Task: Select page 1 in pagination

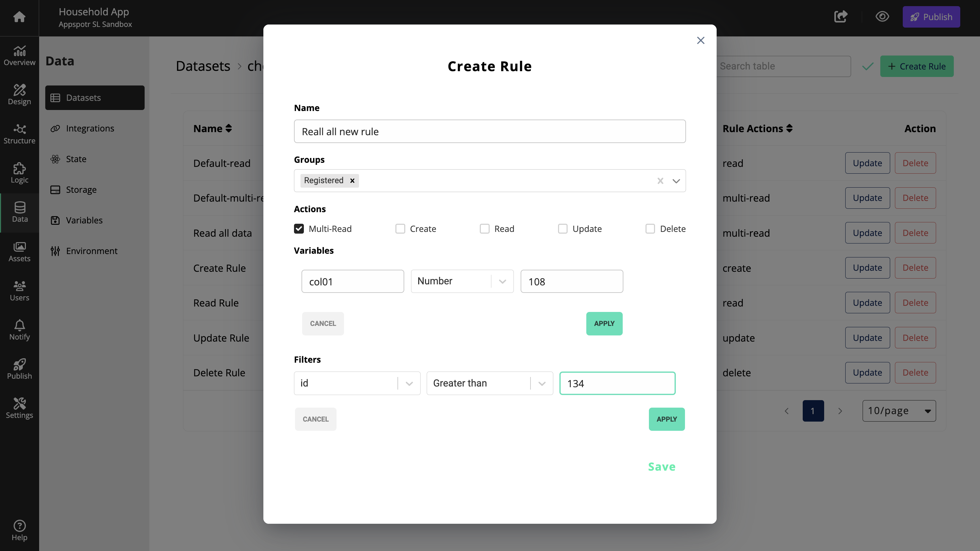Action: click(x=813, y=411)
